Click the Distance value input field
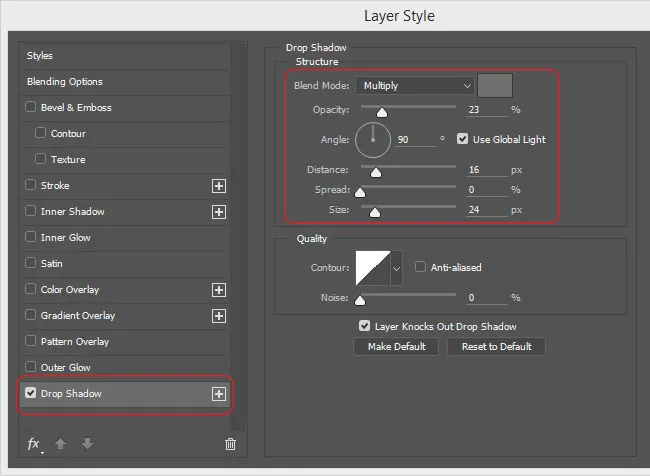650x476 pixels. point(485,171)
